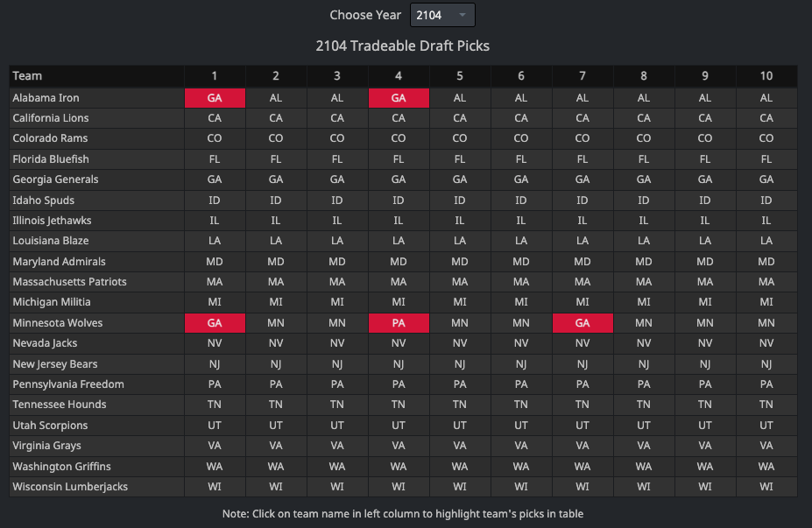Click red GA cell in Alabama round 4
812x528 pixels.
point(399,98)
